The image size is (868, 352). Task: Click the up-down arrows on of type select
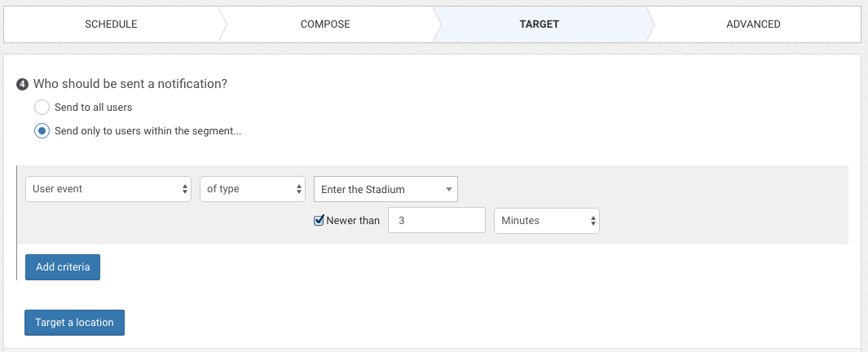(299, 189)
